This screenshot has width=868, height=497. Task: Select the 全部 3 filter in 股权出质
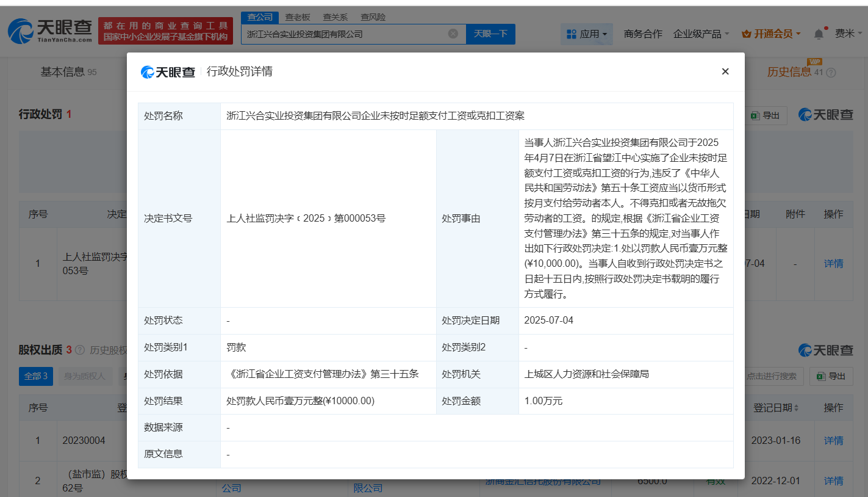click(x=35, y=376)
